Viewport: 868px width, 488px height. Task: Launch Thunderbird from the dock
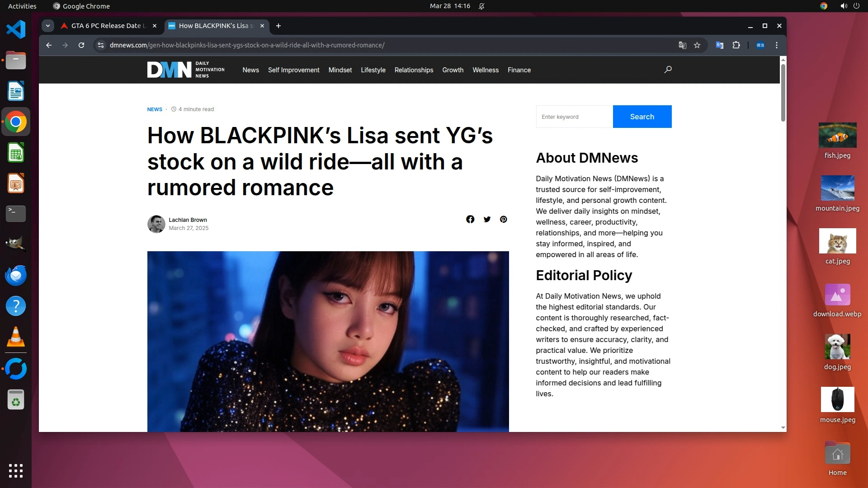click(x=16, y=275)
